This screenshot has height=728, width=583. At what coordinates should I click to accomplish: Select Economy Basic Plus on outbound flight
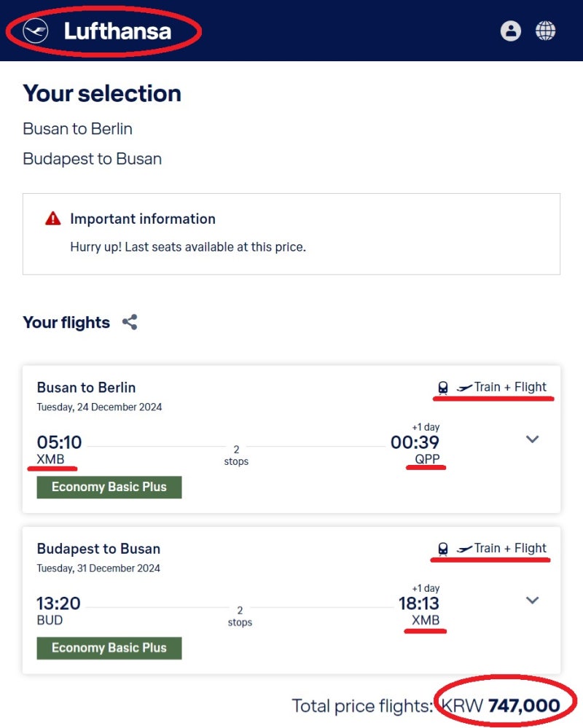click(x=109, y=487)
